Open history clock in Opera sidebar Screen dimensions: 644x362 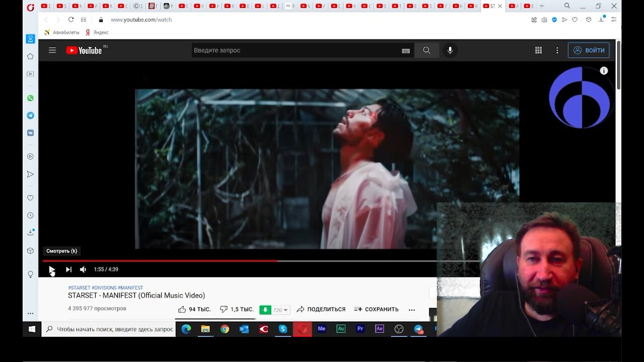tap(30, 215)
